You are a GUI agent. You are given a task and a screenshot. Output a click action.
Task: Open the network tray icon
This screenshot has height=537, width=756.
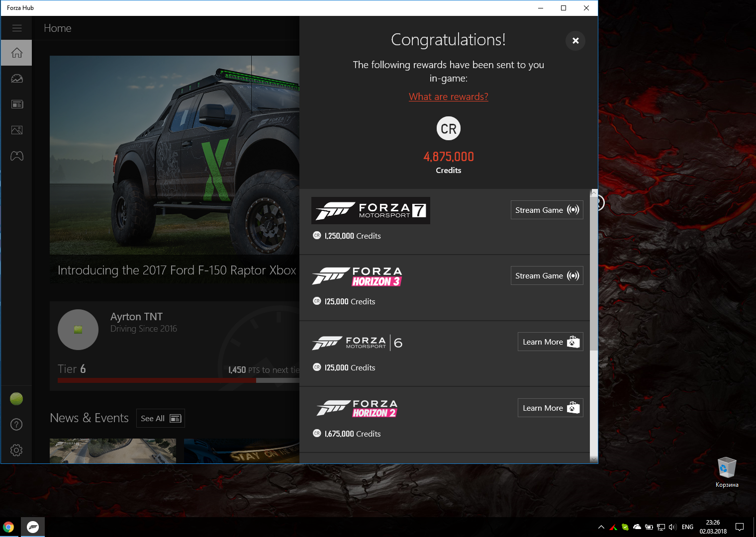point(661,527)
